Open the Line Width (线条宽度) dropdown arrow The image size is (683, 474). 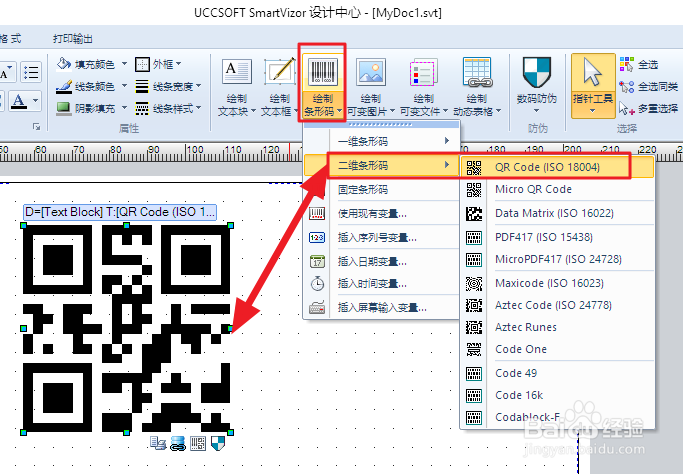pyautogui.click(x=199, y=86)
